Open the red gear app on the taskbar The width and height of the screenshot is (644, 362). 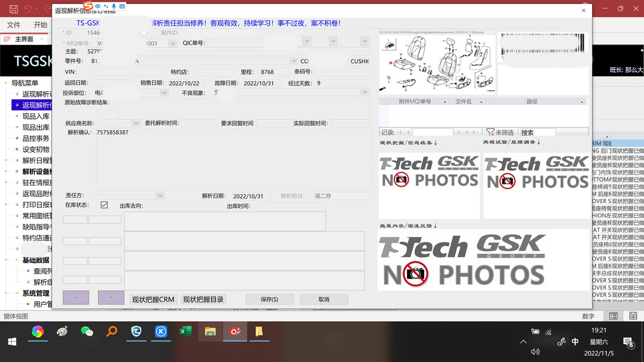[x=235, y=331]
